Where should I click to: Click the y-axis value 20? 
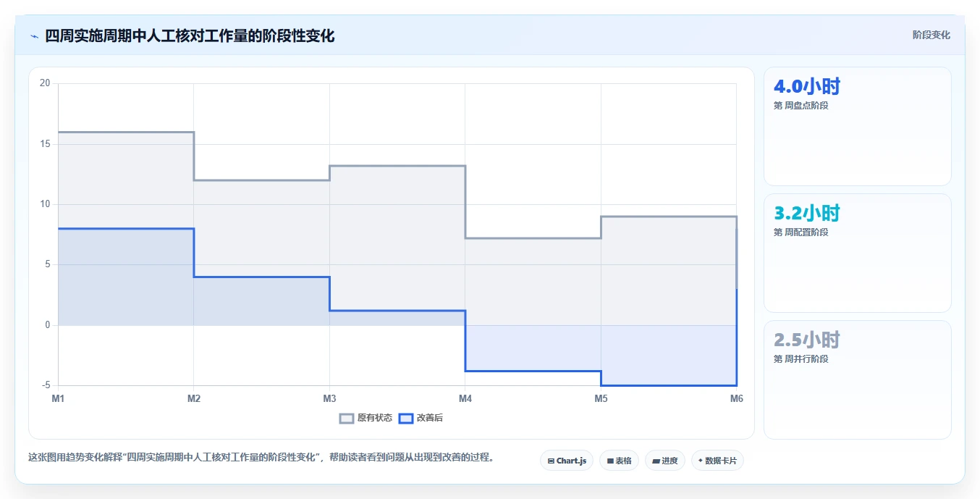[45, 83]
